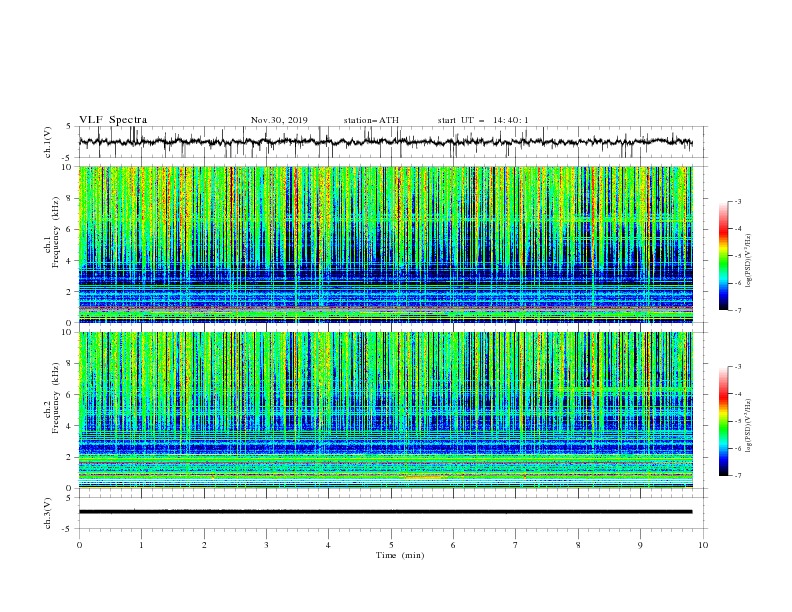This screenshot has width=792, height=612.
Task: Click the ch.2 PSD color scale bar
Action: click(723, 421)
